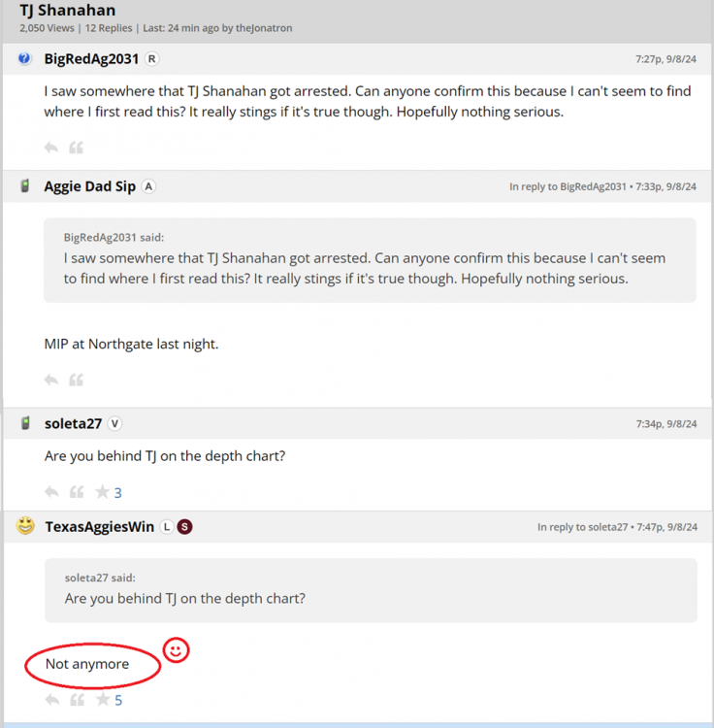
Task: Star soleta27's depth chart post
Action: tap(102, 492)
